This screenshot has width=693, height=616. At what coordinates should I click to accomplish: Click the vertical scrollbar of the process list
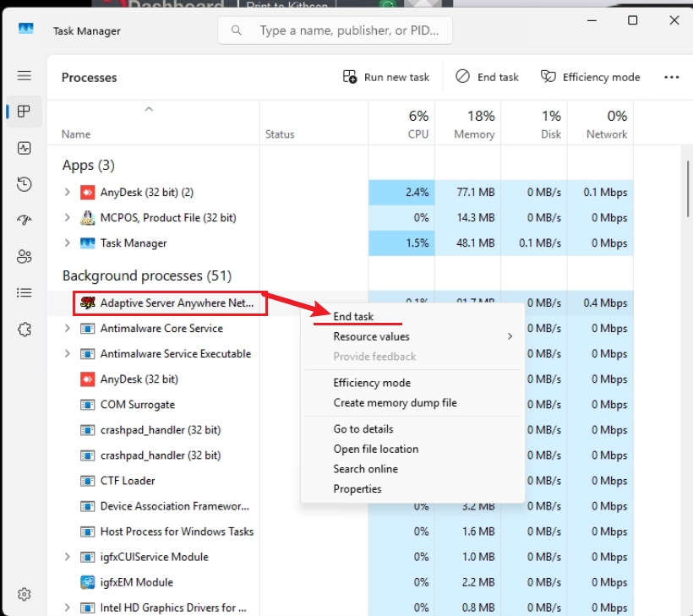(688, 189)
